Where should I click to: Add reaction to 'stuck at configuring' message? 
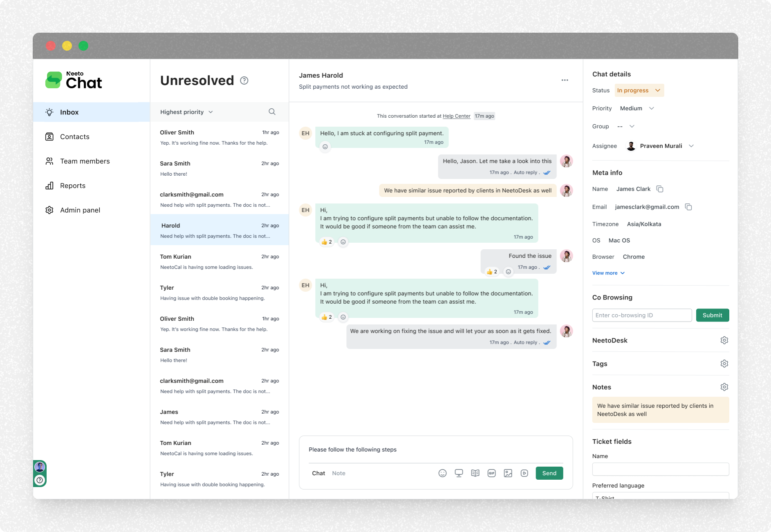coord(325,147)
